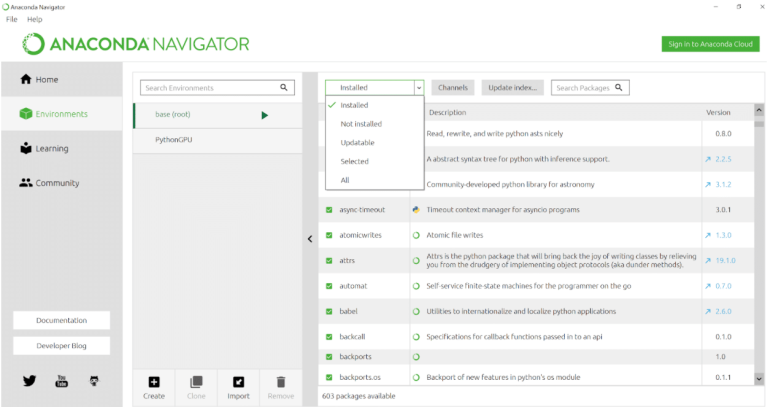768x407 pixels.
Task: Collapse the environments panel with left chevron
Action: tap(310, 238)
